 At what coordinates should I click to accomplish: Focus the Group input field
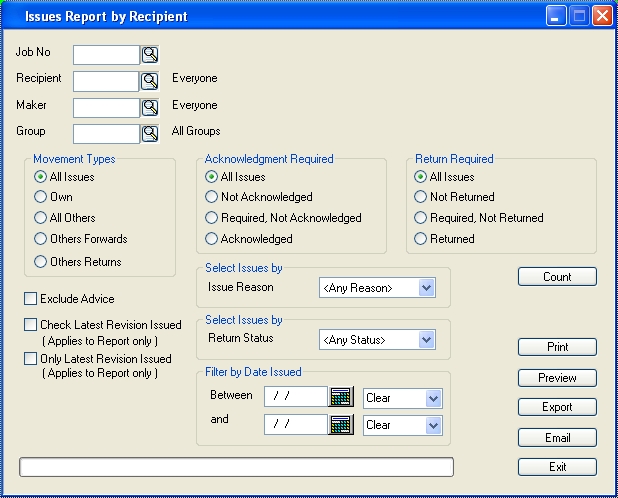click(106, 134)
